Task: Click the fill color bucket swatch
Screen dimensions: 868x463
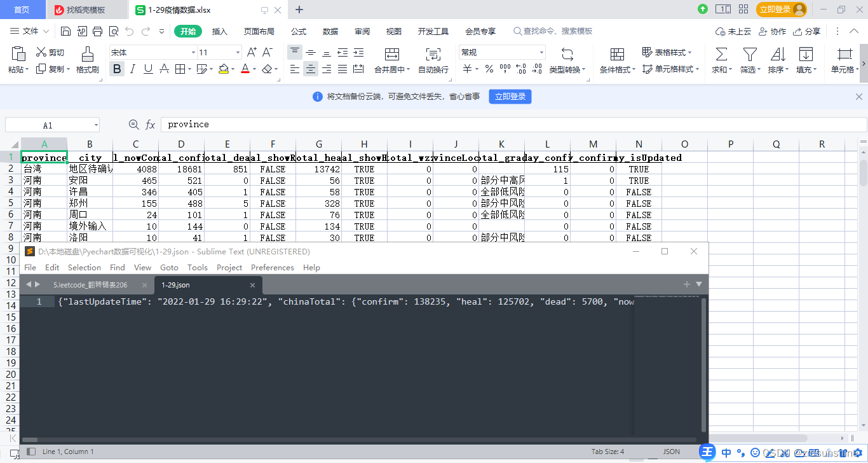Action: coord(223,69)
